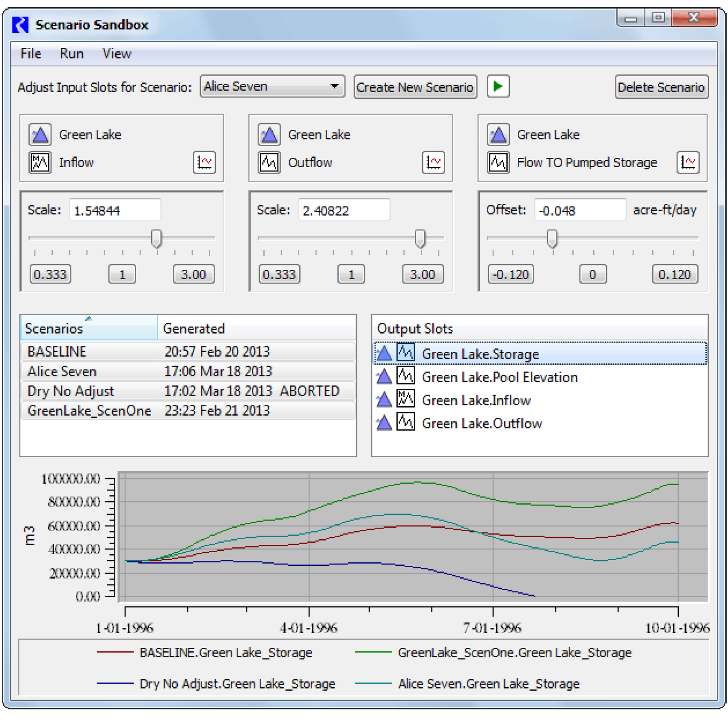Click the green Run Scenario play button
Screen dimensions: 728x720
click(497, 86)
